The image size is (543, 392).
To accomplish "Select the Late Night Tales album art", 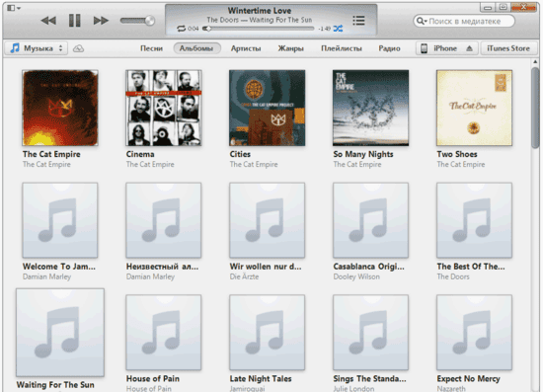I will click(x=267, y=333).
